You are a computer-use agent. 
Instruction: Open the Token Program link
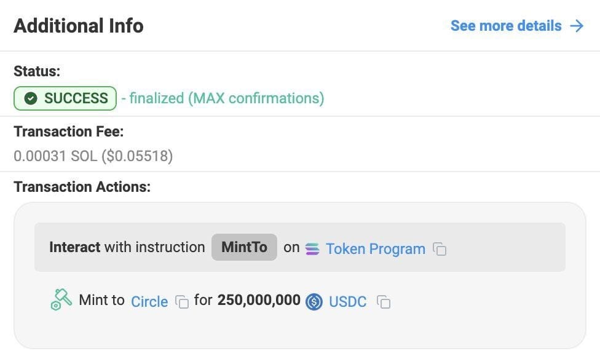point(376,249)
